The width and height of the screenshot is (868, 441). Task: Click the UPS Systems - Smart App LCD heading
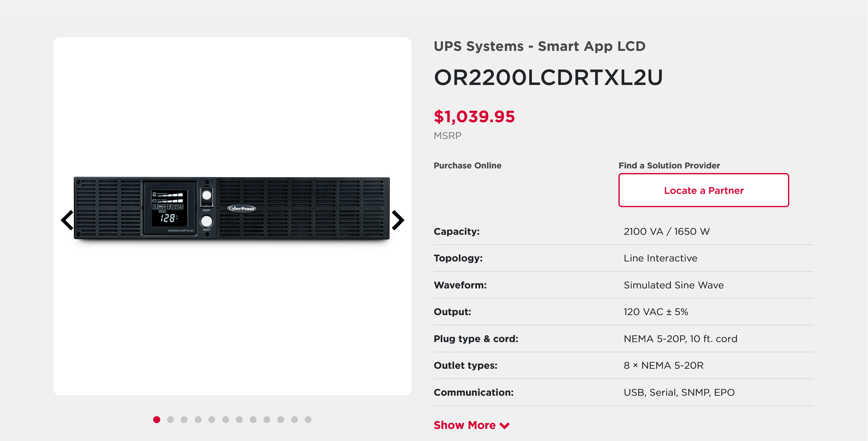tap(539, 46)
